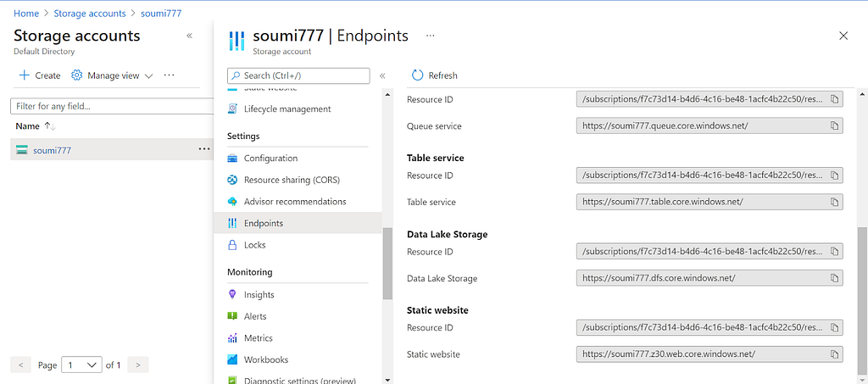Copy the Queue service endpoint URL
Viewport: 868px width, 384px height.
pyautogui.click(x=834, y=126)
